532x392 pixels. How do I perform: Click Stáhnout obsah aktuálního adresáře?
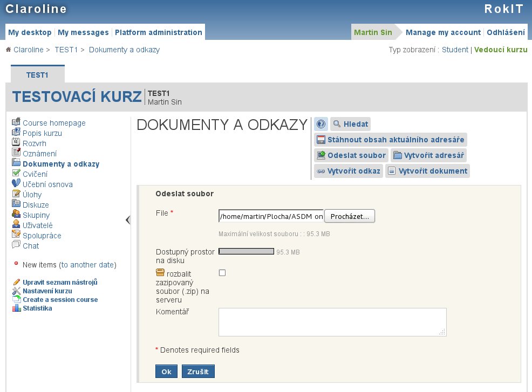point(390,140)
